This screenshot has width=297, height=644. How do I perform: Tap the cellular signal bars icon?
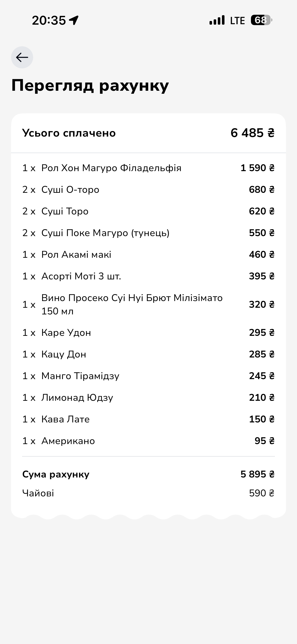point(217,20)
